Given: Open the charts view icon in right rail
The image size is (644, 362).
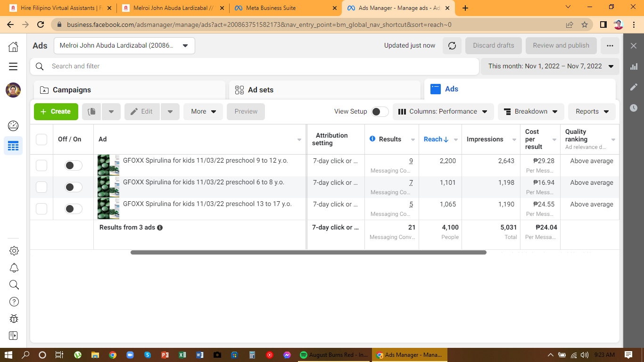Looking at the screenshot, I should coord(634,66).
